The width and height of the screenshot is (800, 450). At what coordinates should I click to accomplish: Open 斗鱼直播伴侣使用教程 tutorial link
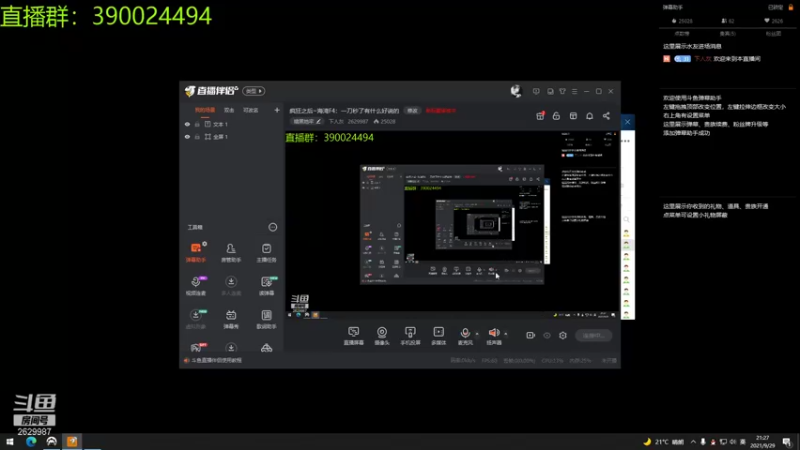pos(216,360)
